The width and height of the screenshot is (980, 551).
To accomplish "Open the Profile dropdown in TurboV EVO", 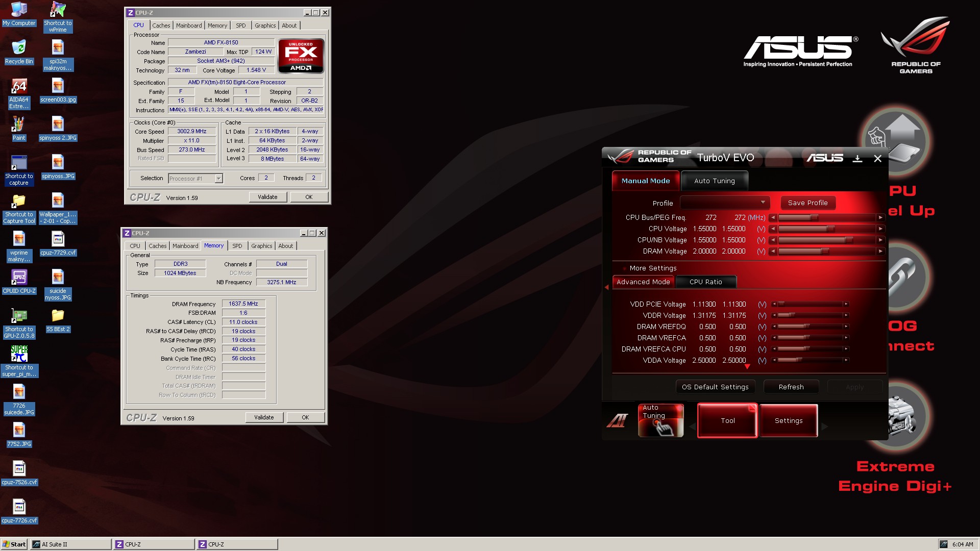I will pos(725,203).
